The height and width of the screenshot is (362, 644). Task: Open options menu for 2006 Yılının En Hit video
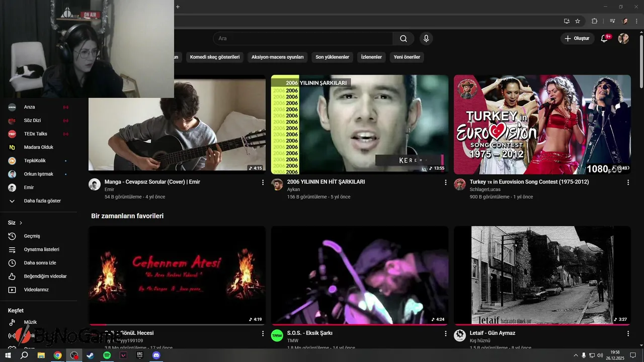(445, 183)
